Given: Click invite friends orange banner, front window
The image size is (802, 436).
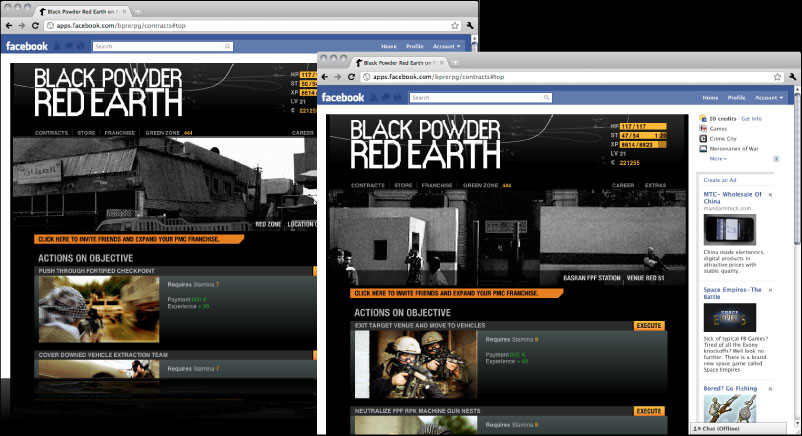Looking at the screenshot, I should [457, 293].
